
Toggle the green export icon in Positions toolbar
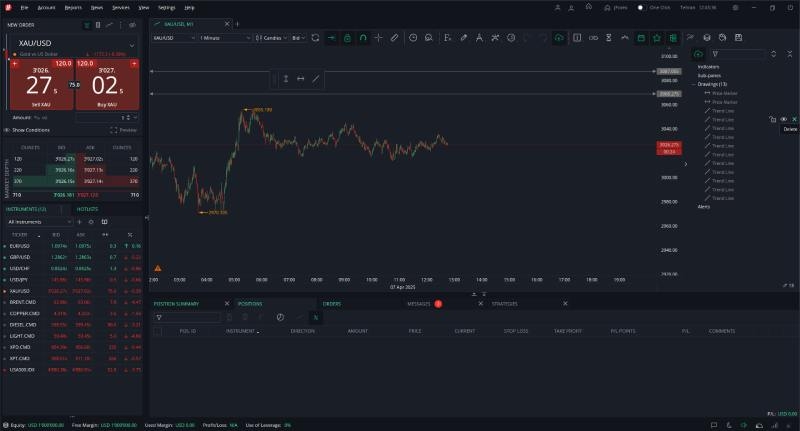[315, 317]
